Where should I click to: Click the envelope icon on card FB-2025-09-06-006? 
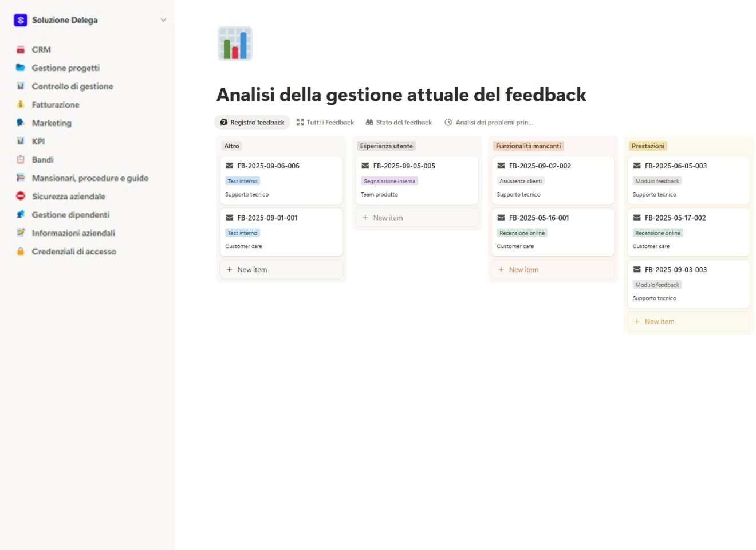pos(229,166)
